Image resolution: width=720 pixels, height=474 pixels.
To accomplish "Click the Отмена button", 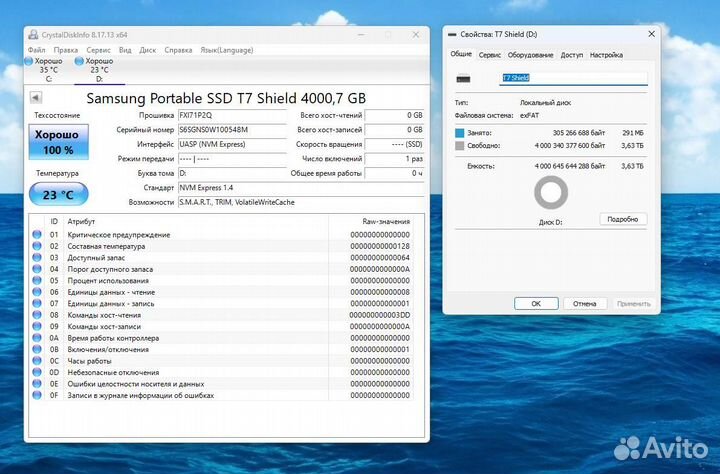I will tap(585, 304).
